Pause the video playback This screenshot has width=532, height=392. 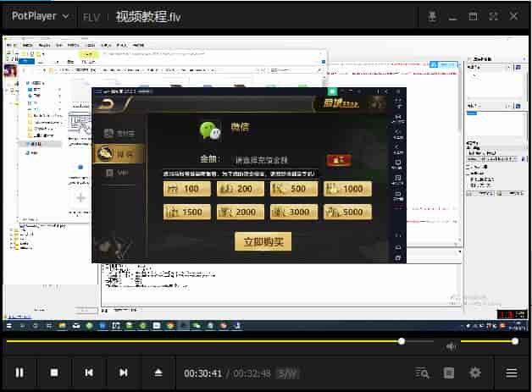tap(19, 373)
